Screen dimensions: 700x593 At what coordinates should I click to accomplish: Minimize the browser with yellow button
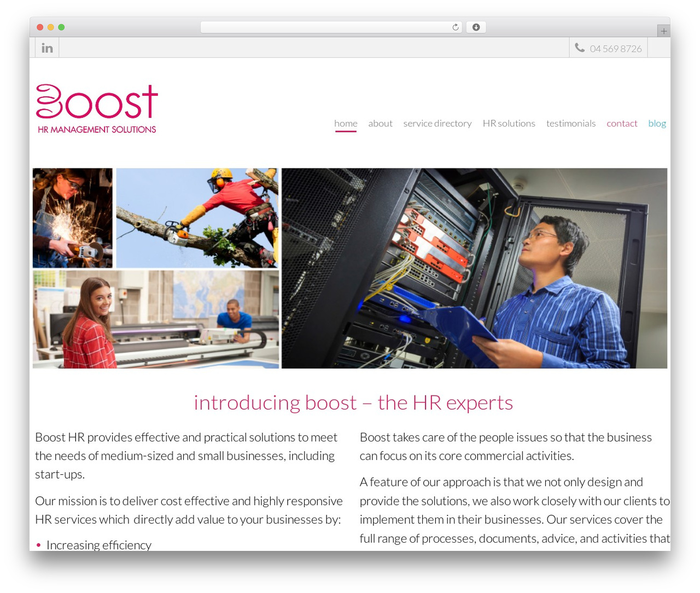[x=51, y=27]
